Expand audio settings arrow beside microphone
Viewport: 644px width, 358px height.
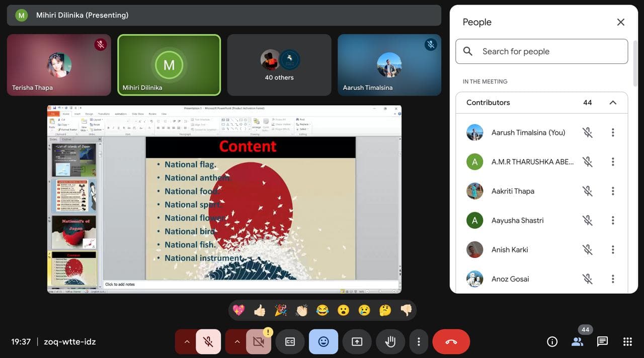point(187,342)
